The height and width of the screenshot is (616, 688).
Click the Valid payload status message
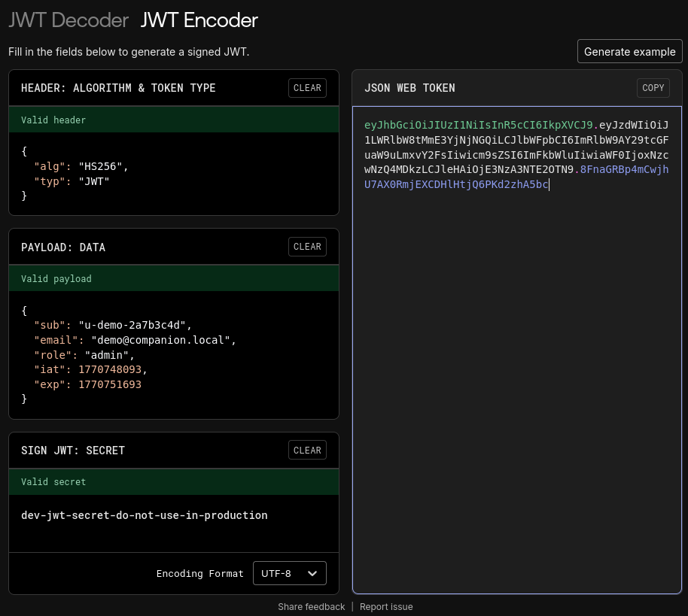[56, 279]
